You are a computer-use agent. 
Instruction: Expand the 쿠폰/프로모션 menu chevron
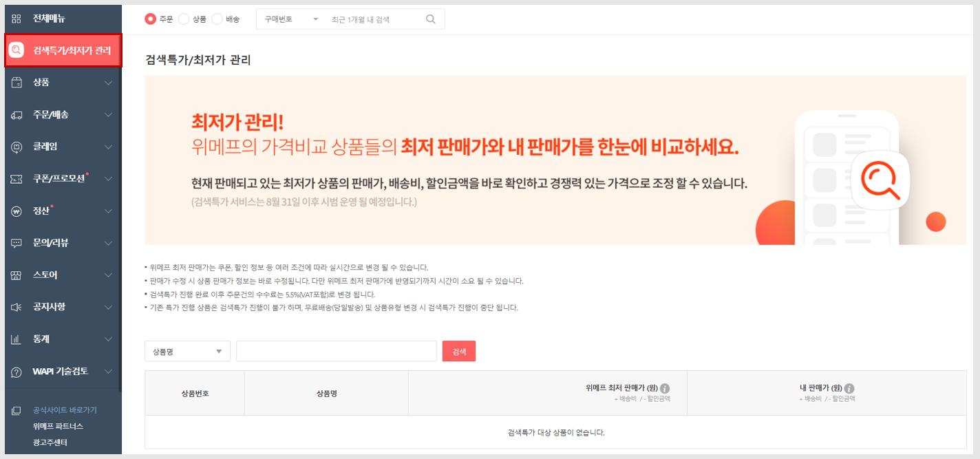108,179
